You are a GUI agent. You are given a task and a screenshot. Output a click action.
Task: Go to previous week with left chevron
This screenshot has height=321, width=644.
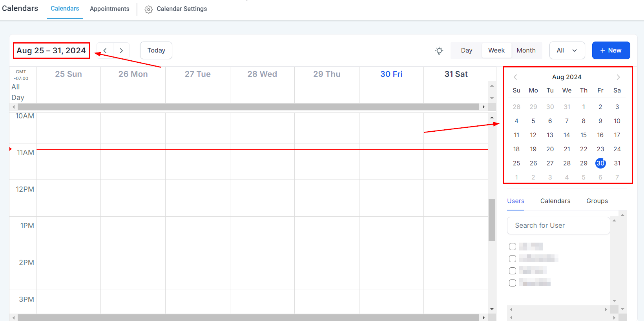pos(105,51)
